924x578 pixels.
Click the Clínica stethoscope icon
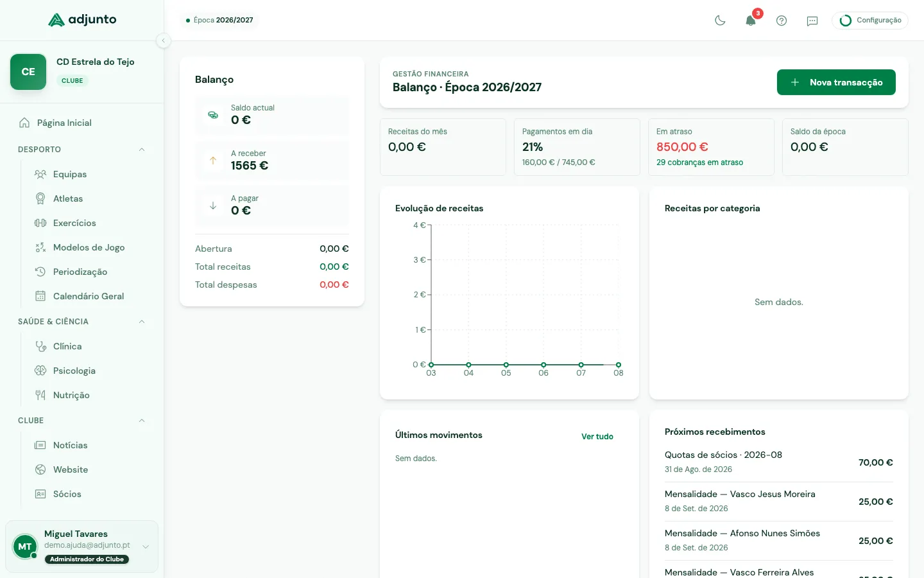pyautogui.click(x=40, y=346)
